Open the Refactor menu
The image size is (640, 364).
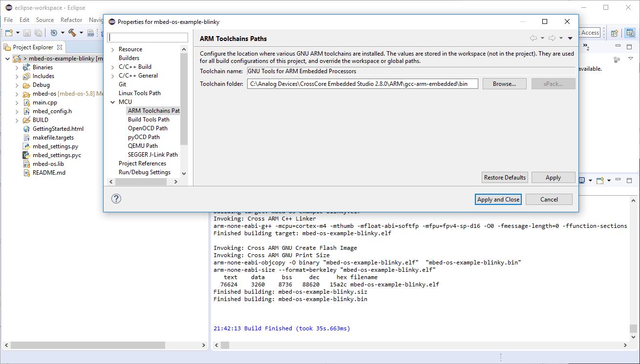[x=71, y=20]
